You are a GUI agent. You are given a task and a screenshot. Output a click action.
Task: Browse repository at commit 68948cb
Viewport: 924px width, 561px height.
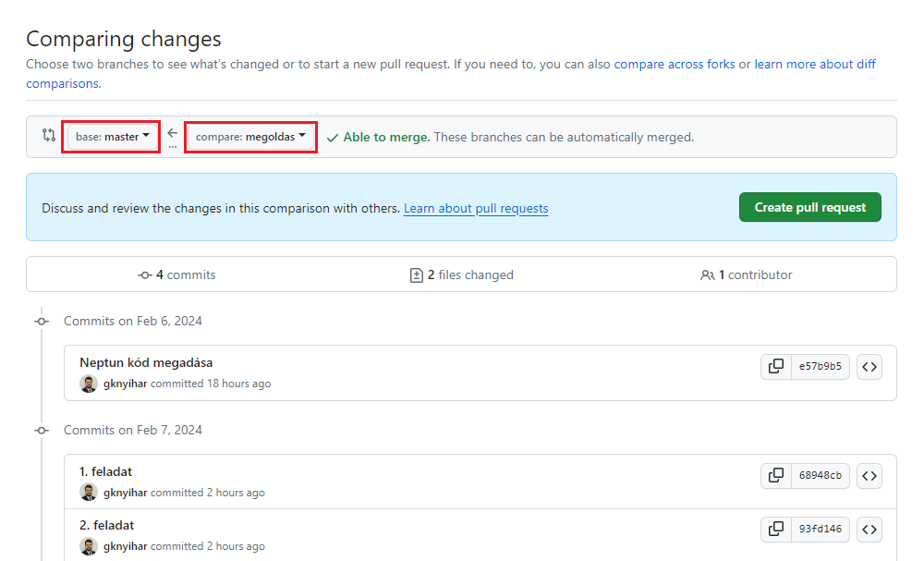(869, 476)
